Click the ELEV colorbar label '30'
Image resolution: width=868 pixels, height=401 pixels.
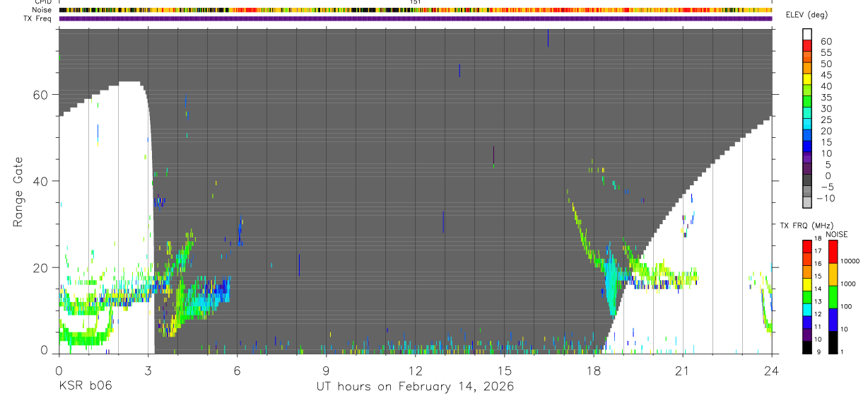[825, 108]
